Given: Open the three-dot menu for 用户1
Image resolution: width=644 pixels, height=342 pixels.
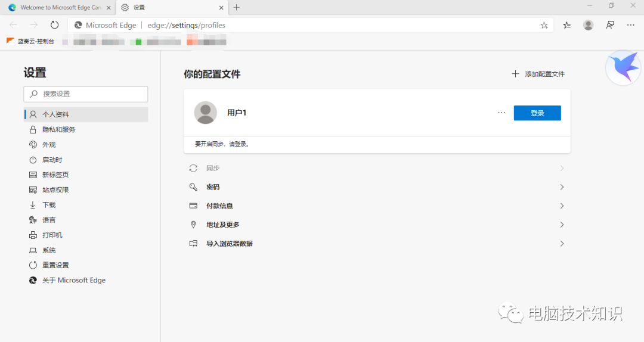Looking at the screenshot, I should [x=501, y=113].
